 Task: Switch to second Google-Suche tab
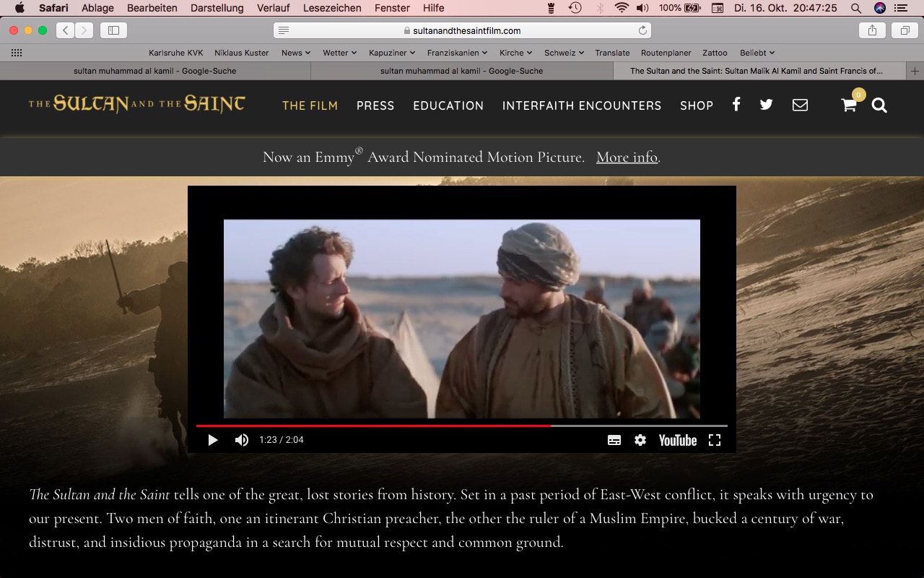pyautogui.click(x=462, y=71)
